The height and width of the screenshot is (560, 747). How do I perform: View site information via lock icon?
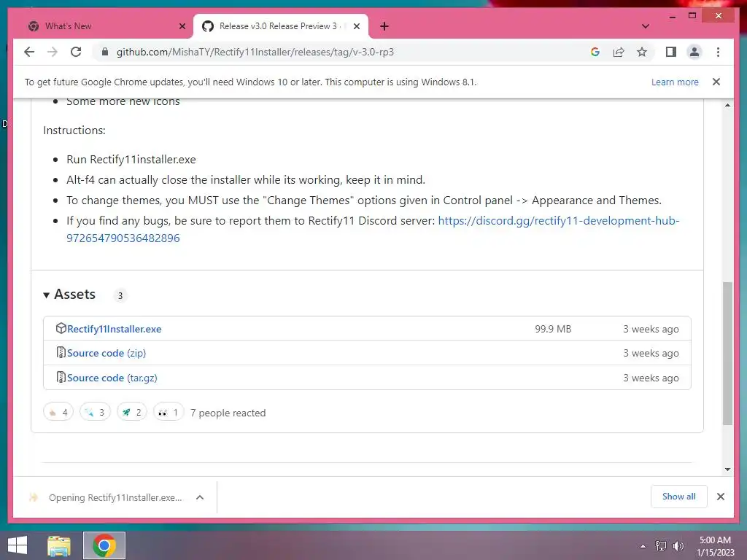[105, 52]
